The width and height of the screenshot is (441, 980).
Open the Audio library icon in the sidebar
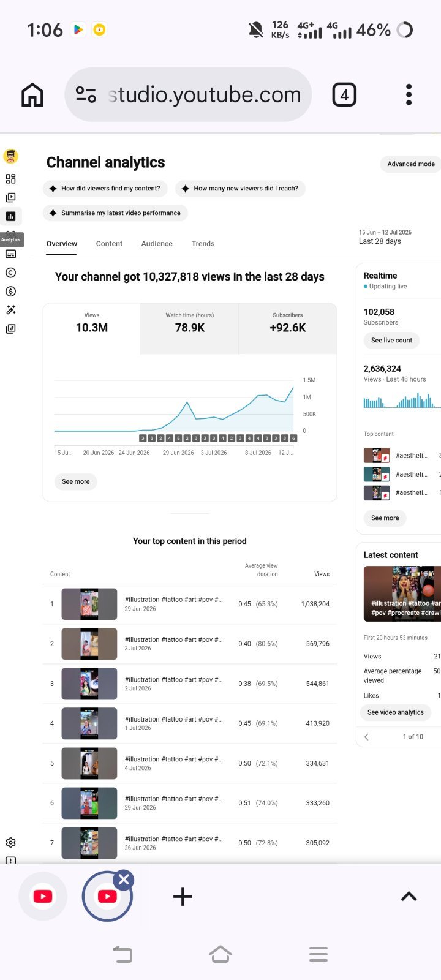[10, 329]
